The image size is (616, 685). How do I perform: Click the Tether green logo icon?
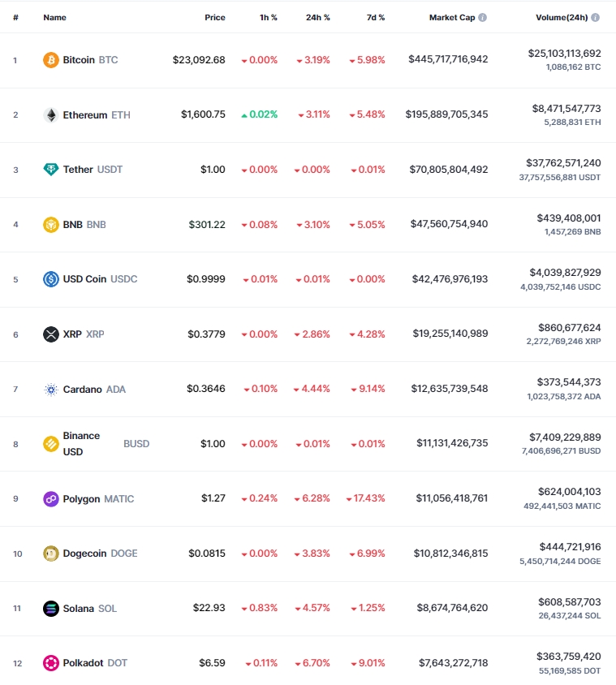coord(50,170)
